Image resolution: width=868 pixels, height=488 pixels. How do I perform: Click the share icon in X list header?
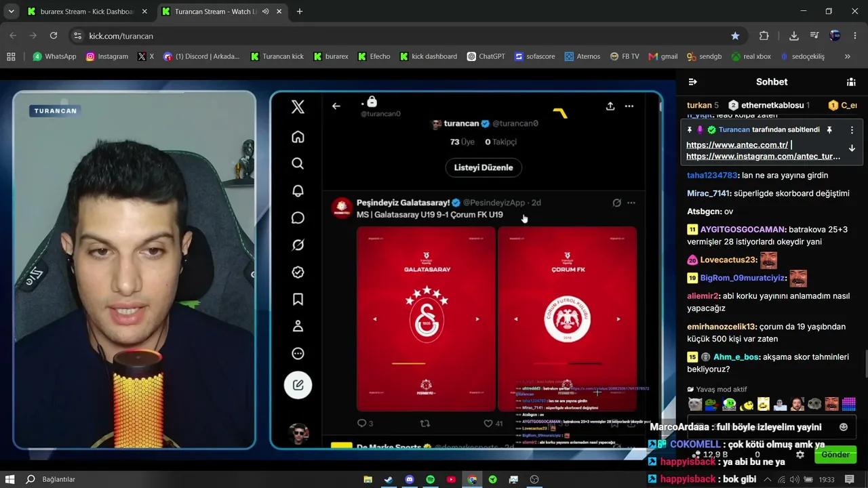click(610, 106)
